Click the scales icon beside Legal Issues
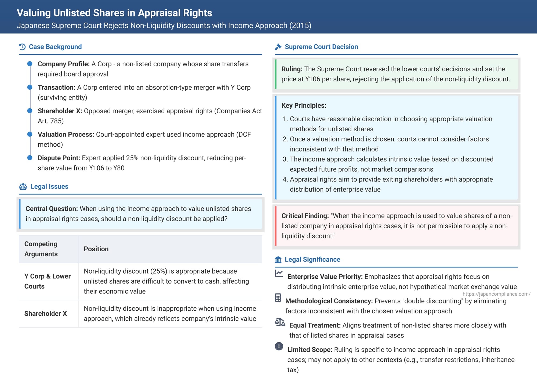The width and height of the screenshot is (537, 392). [23, 187]
